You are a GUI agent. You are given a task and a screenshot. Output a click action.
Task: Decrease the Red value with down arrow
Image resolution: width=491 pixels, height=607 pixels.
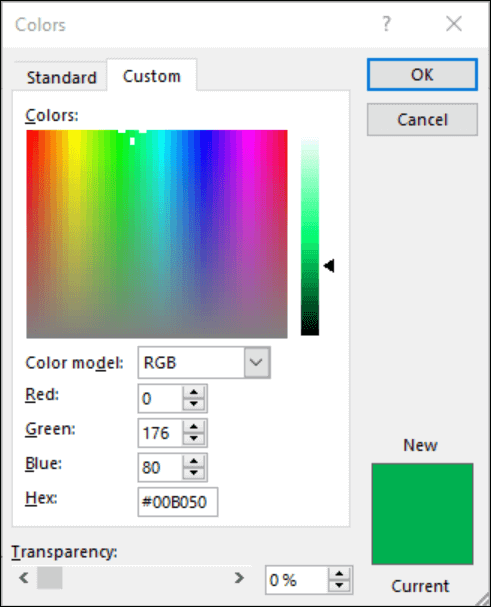click(x=194, y=404)
